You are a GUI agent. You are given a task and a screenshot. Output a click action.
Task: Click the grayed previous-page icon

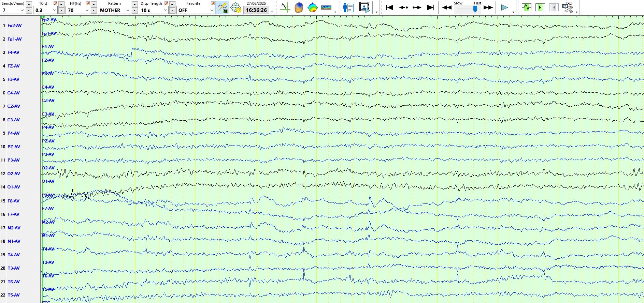(554, 7)
